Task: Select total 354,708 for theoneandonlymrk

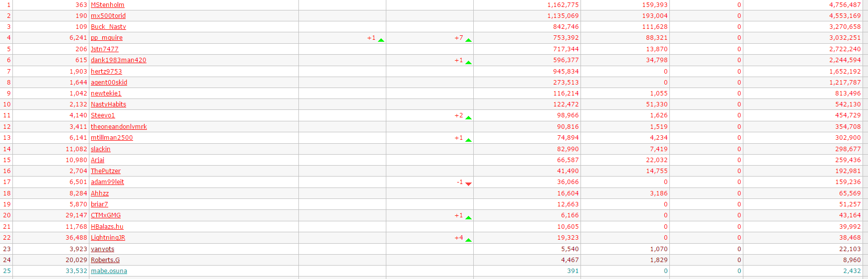Action: (x=848, y=127)
